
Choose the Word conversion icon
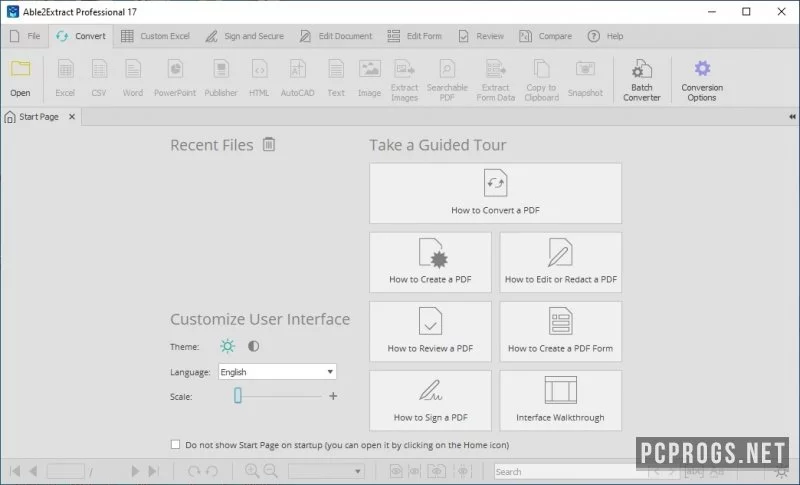[133, 69]
